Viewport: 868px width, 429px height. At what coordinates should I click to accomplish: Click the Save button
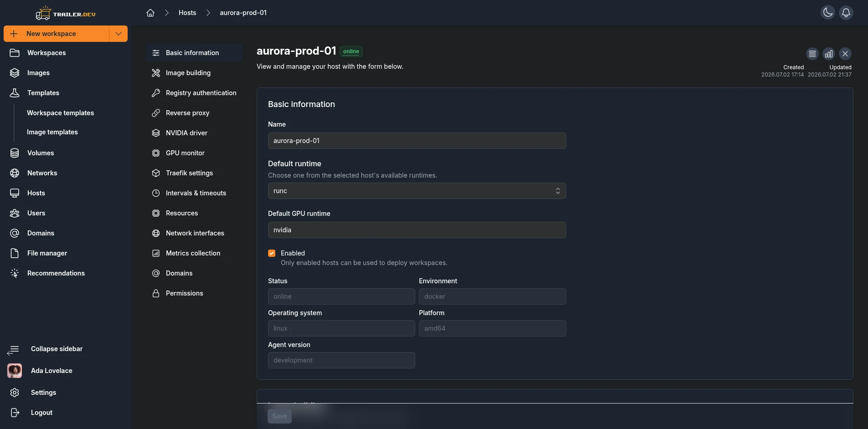coord(279,416)
